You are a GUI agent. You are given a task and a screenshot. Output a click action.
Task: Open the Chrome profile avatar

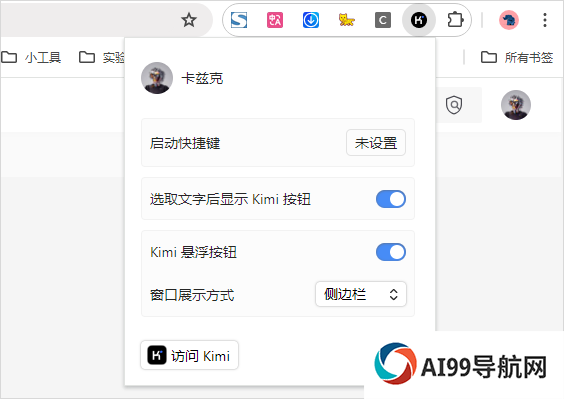pos(509,20)
